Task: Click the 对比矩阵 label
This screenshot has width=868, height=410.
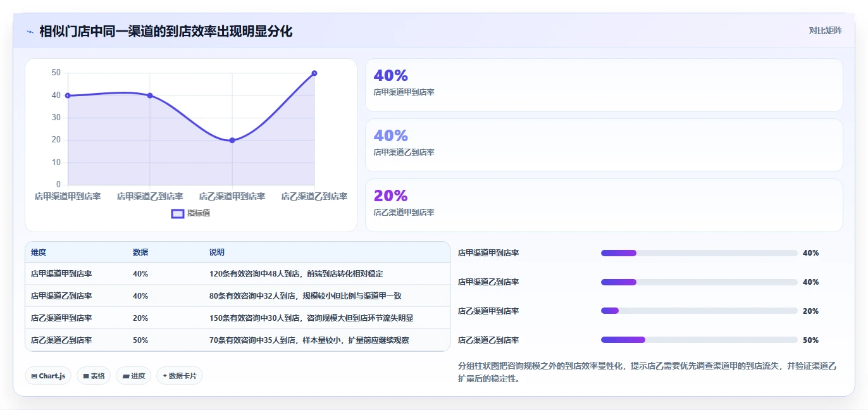Action: 825,30
